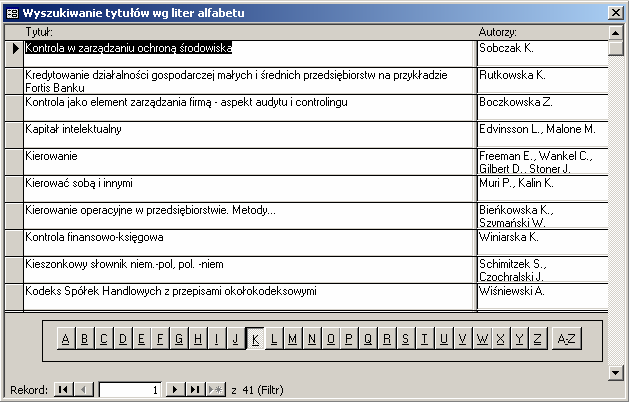Click author field 'Muri P., Kalin K.'
Screen dimensions: 629x402
(x=543, y=189)
